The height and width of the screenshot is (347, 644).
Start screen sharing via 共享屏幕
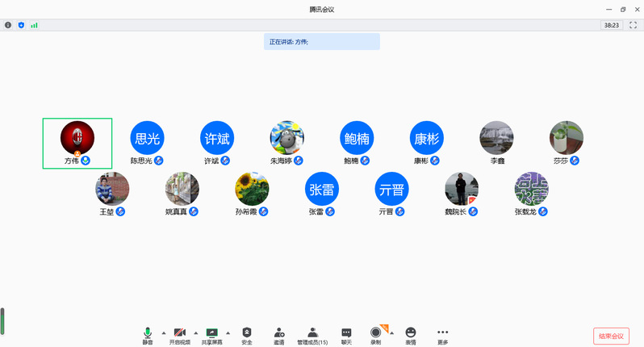click(x=211, y=334)
